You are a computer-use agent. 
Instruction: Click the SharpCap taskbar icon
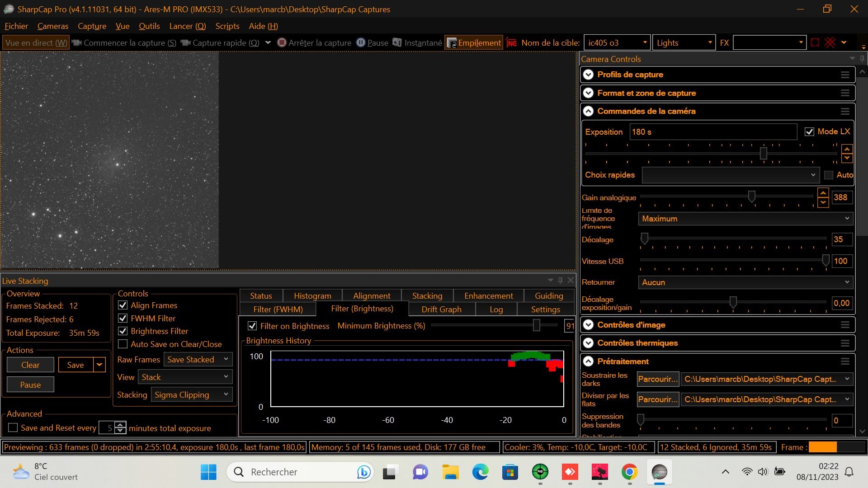pyautogui.click(x=659, y=472)
